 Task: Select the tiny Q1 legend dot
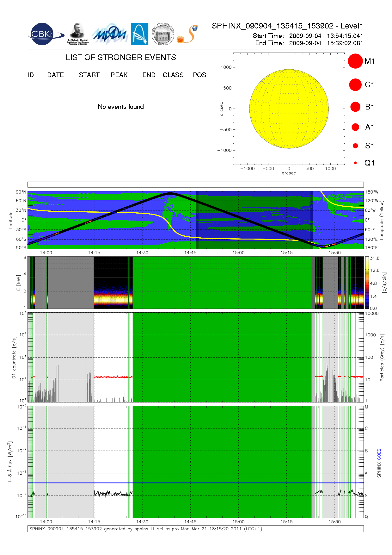click(355, 163)
